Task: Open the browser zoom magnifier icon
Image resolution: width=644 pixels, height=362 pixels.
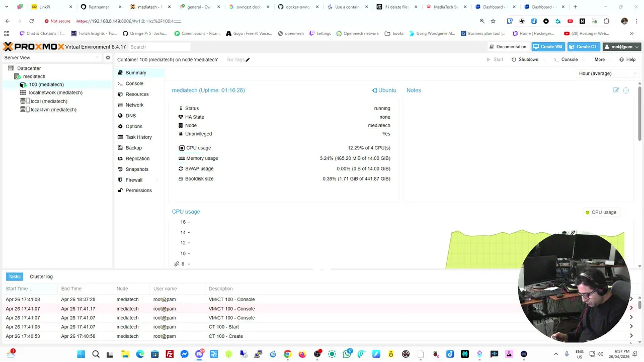Action: coord(482,21)
